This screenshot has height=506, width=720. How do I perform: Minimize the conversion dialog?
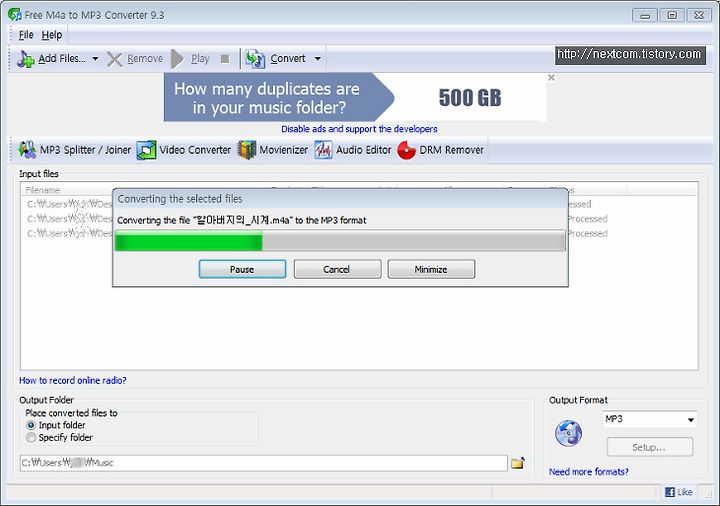coord(431,269)
